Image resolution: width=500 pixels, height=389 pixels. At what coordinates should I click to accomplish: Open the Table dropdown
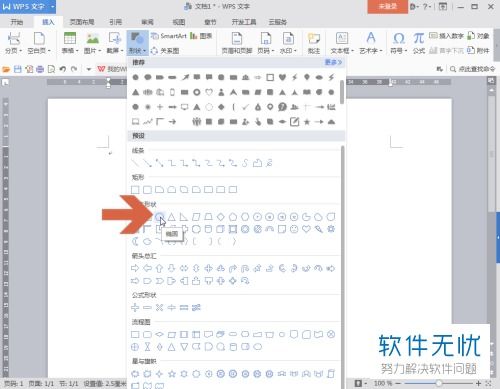tap(70, 43)
